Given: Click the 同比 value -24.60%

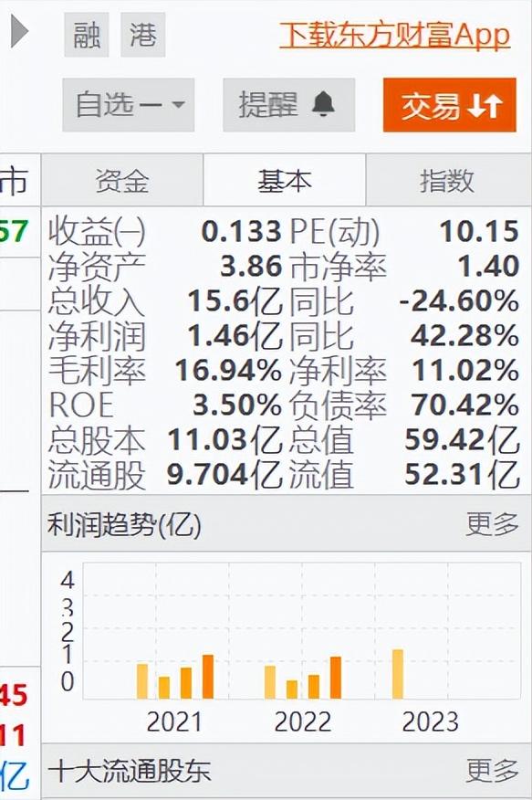Looking at the screenshot, I should coord(459,301).
